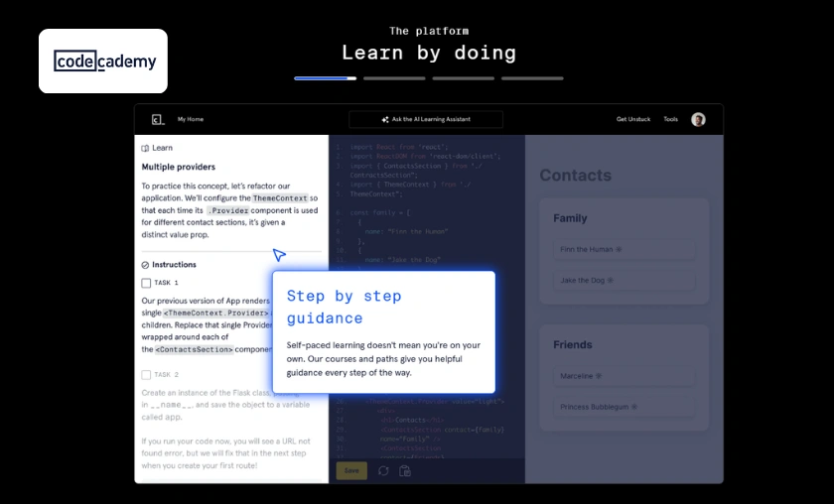Viewport: 834px width, 504px height.
Task: Click the Multiple providers heading
Action: [x=178, y=167]
